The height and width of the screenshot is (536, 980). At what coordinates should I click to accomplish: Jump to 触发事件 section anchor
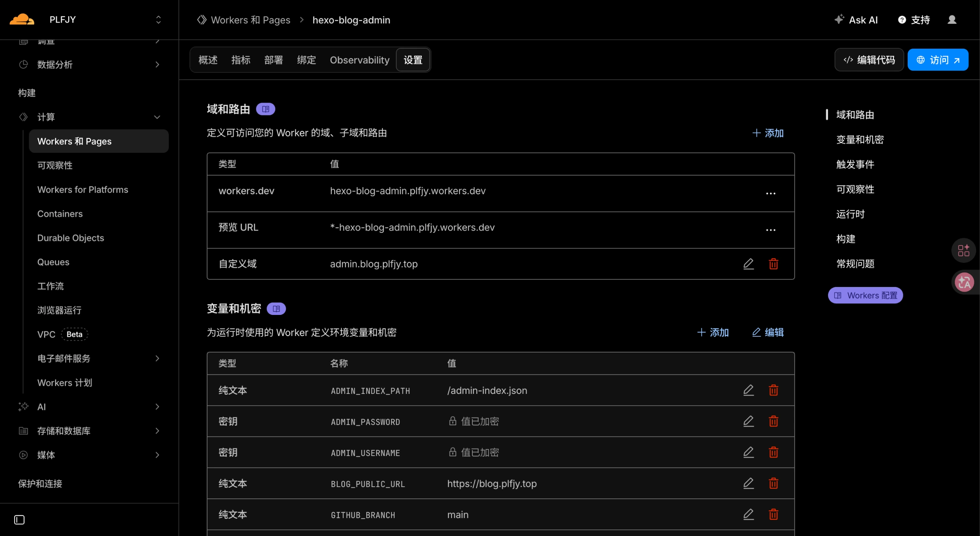point(855,164)
